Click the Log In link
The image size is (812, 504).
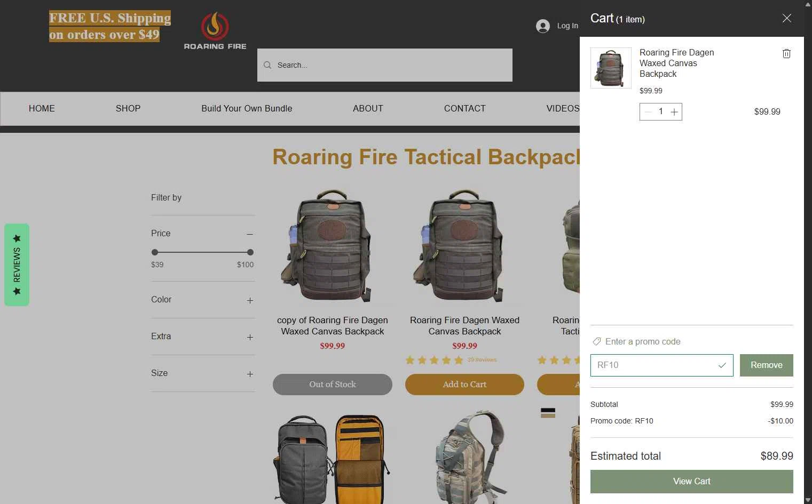click(x=567, y=26)
